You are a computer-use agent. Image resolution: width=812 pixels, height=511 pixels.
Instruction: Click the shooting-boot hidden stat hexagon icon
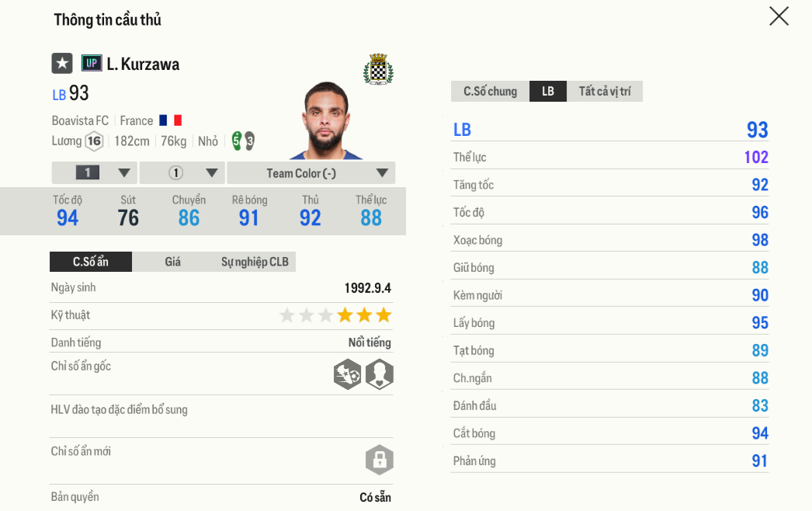coord(347,374)
